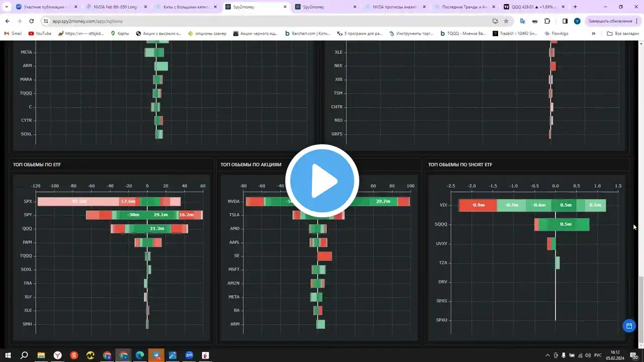Reload the Spy2money page
The image size is (644, 362).
[x=31, y=21]
